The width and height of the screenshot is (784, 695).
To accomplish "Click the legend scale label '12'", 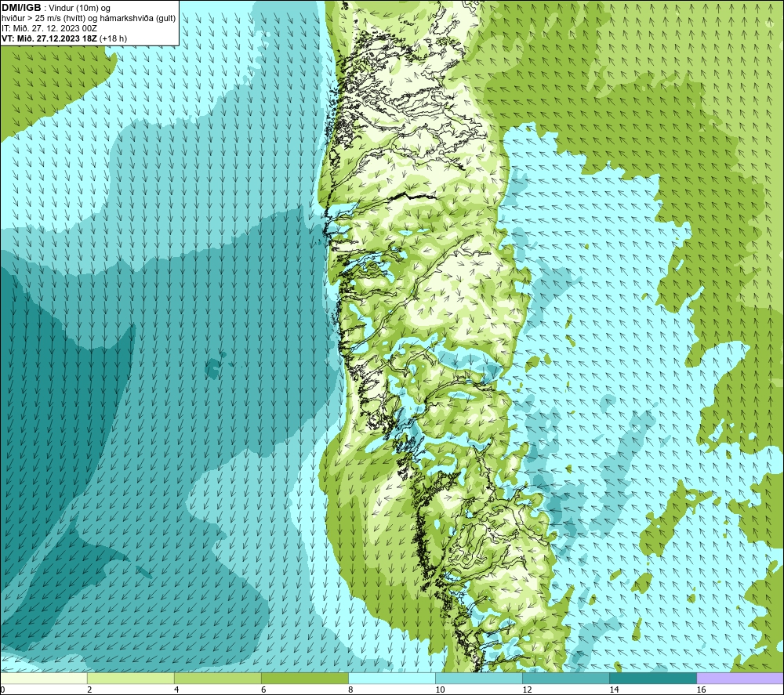I will (527, 690).
